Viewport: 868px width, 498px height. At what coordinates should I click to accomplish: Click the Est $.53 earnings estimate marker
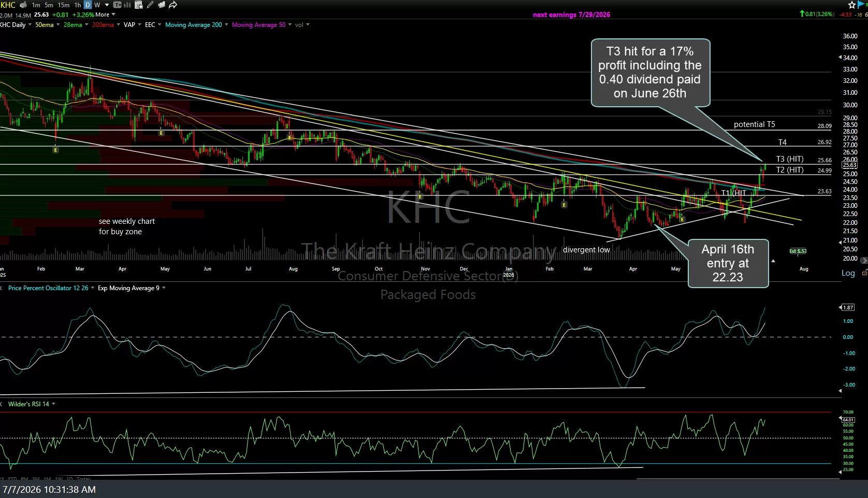(798, 251)
